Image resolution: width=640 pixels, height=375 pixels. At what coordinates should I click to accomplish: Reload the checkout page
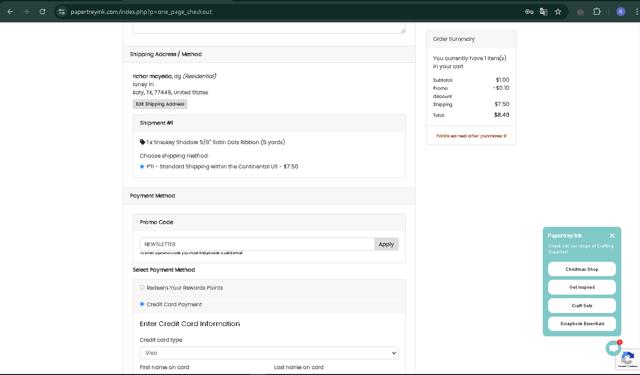pyautogui.click(x=42, y=12)
